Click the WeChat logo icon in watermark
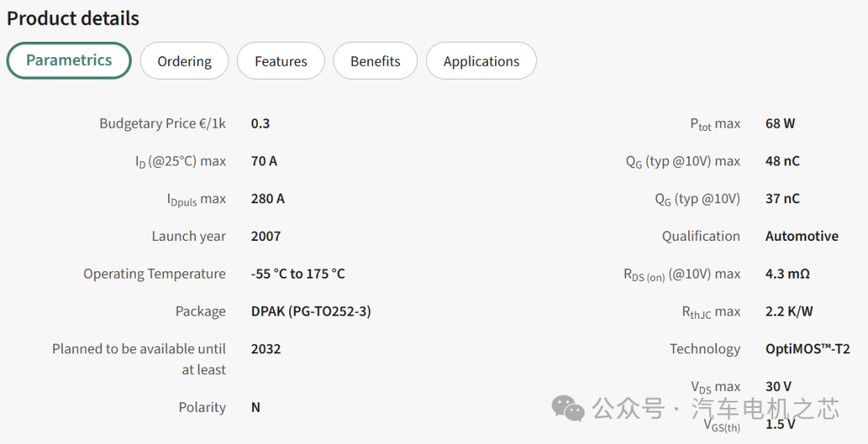This screenshot has height=444, width=868. coord(568,408)
